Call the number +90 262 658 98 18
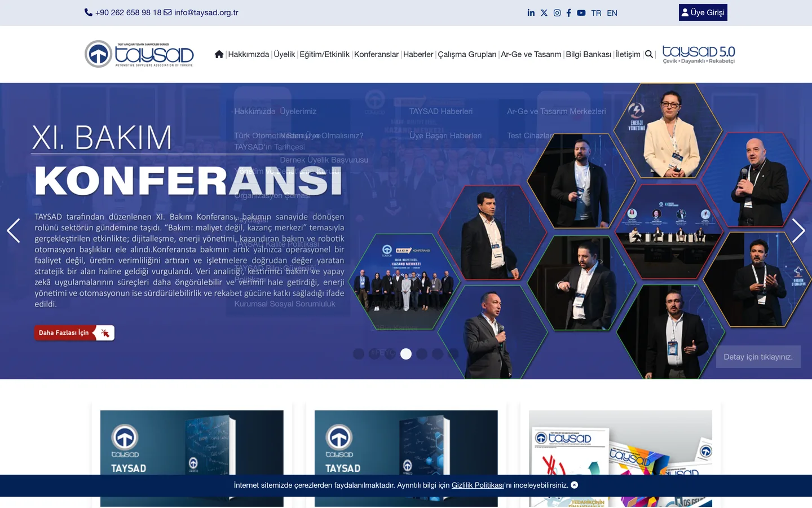Viewport: 812px width, 508px height. point(129,12)
